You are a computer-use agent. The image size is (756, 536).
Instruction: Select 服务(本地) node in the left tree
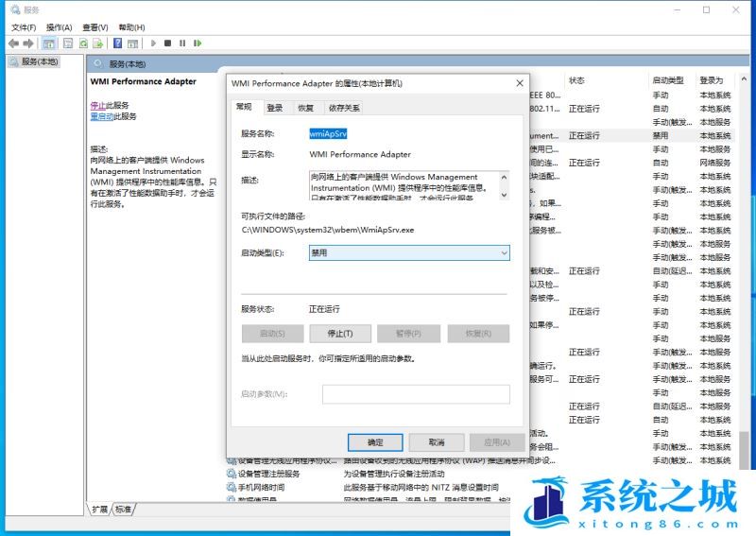tap(35, 61)
